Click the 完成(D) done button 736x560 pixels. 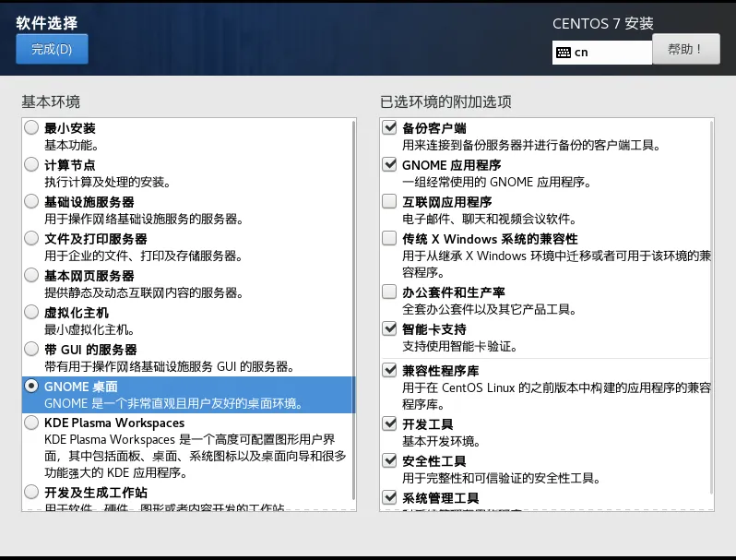coord(52,49)
